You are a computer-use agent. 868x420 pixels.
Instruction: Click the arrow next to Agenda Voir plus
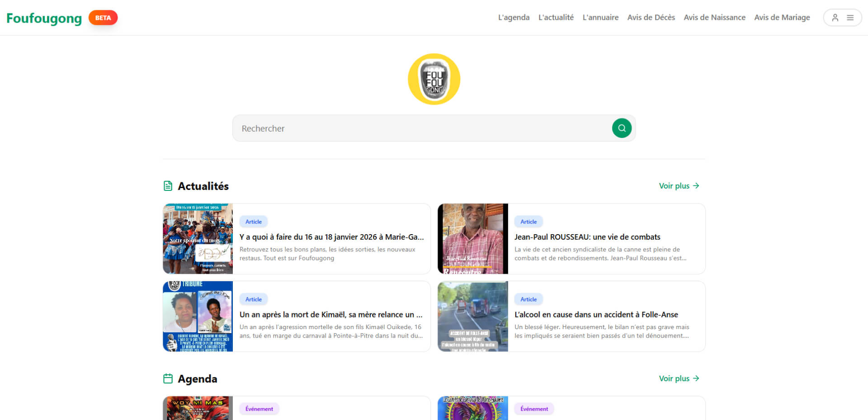[697, 378]
